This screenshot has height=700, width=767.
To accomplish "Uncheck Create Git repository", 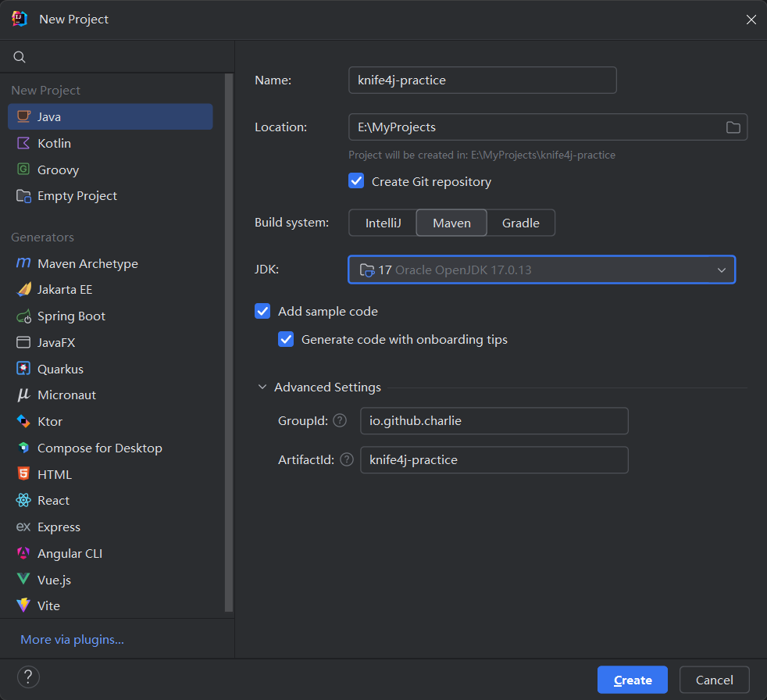I will click(356, 181).
